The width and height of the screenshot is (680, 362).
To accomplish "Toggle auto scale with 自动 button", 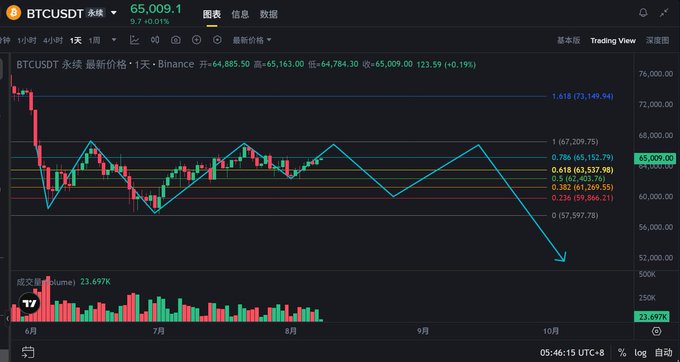I will [x=663, y=352].
